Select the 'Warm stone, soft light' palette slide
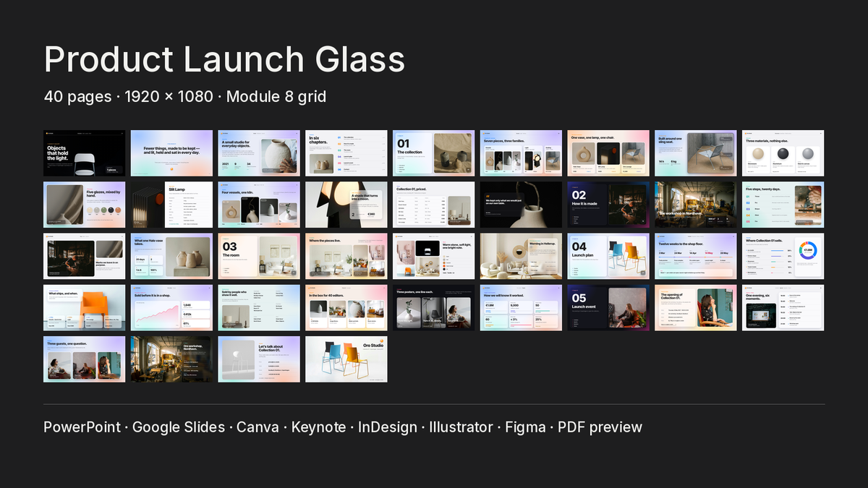The image size is (868, 488). (x=433, y=256)
